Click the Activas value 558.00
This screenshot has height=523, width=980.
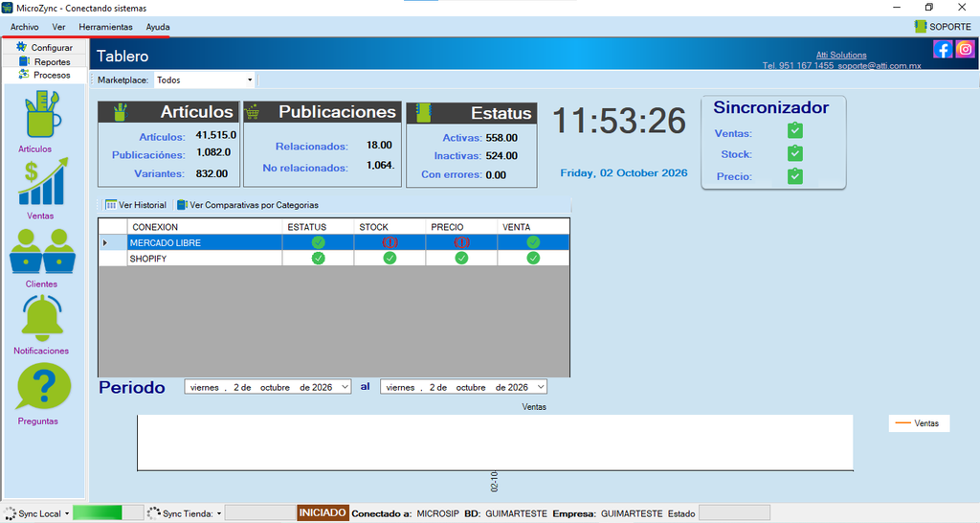coord(501,138)
